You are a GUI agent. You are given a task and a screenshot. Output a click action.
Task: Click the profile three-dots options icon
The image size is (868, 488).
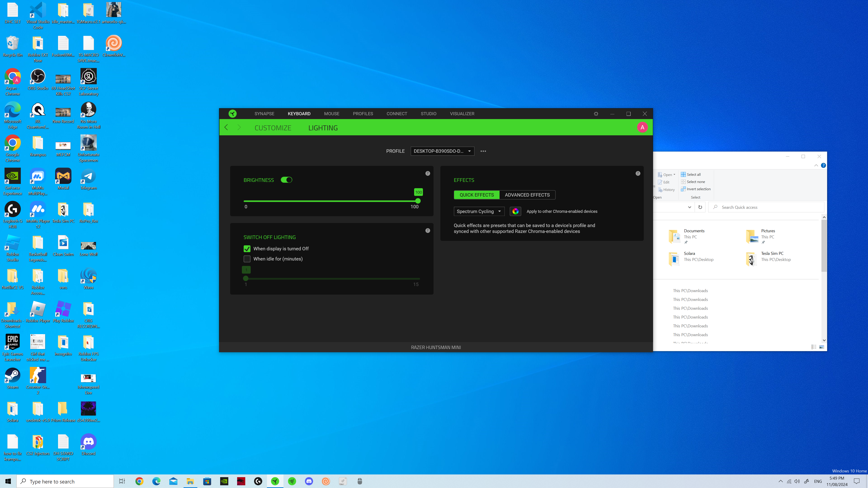483,151
